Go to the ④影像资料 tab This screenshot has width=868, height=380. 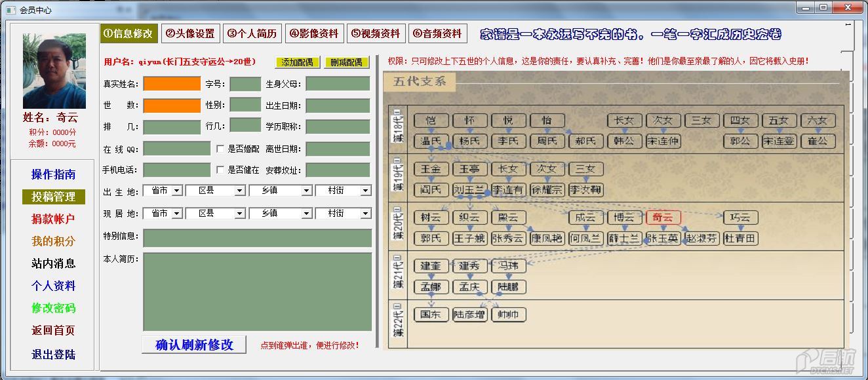coord(314,33)
